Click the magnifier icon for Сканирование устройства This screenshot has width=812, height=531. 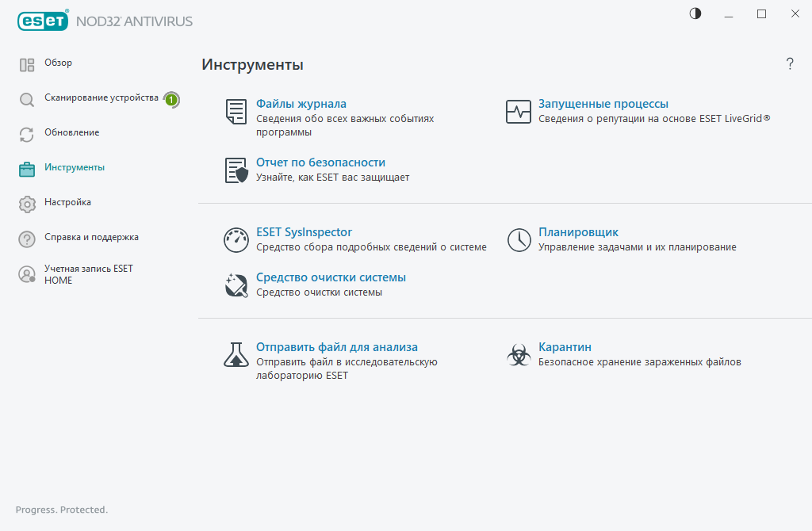coord(27,99)
